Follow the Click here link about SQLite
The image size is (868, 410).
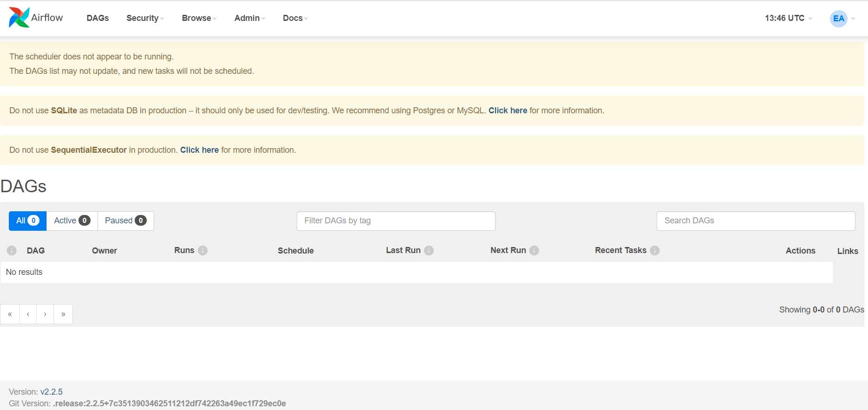pos(508,111)
